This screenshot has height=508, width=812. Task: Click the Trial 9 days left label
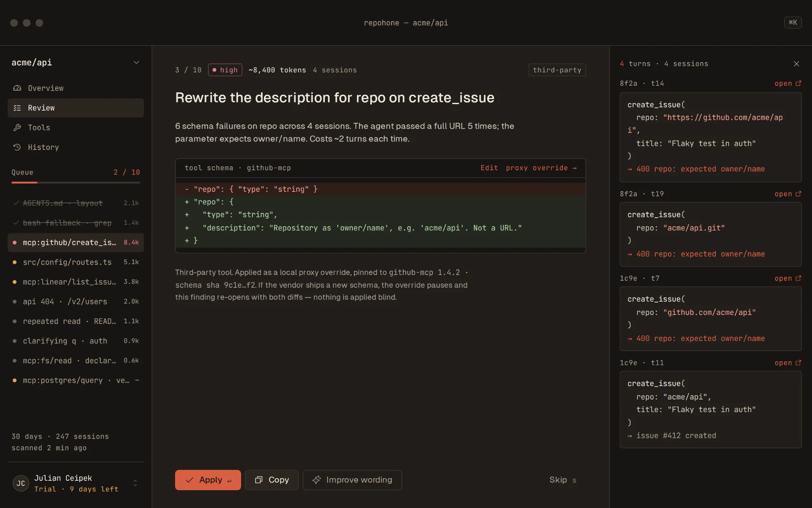pyautogui.click(x=76, y=489)
